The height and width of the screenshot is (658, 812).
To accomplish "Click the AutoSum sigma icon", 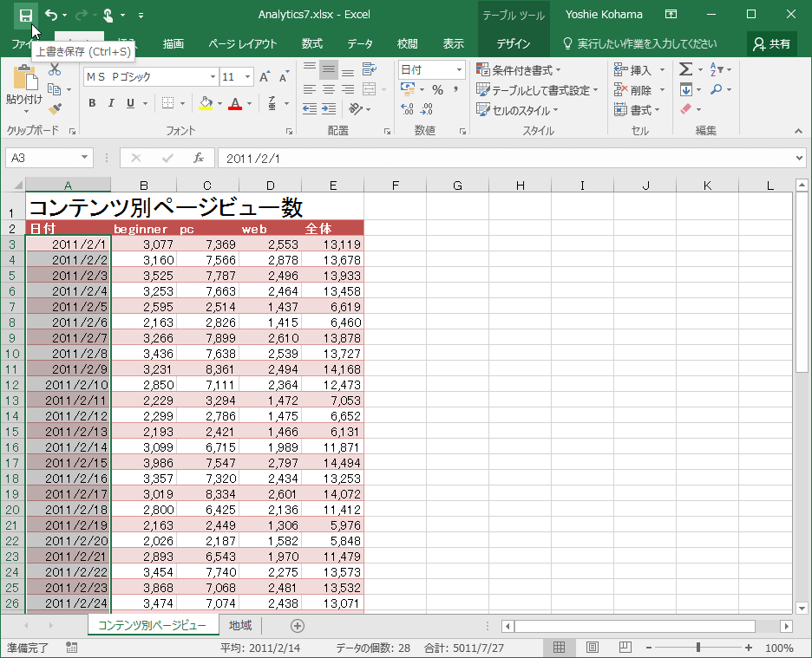I will (x=685, y=68).
